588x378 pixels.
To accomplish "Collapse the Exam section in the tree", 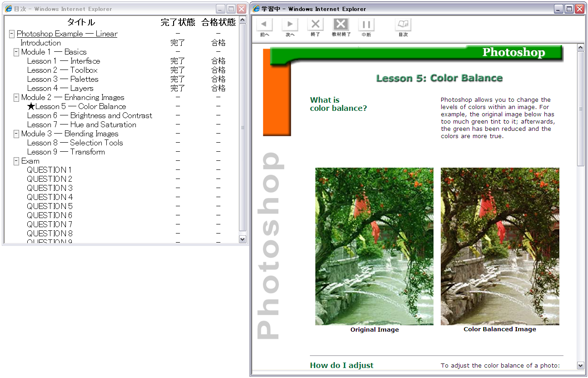I will [16, 161].
